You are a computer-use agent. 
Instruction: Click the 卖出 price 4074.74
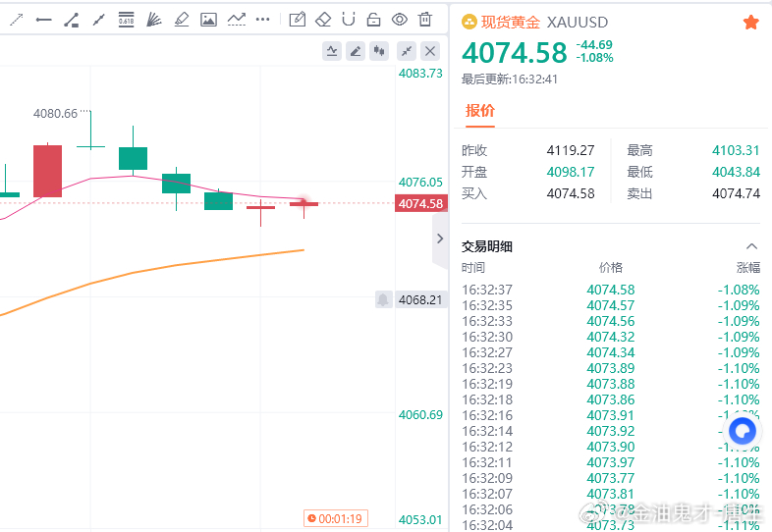tap(736, 193)
